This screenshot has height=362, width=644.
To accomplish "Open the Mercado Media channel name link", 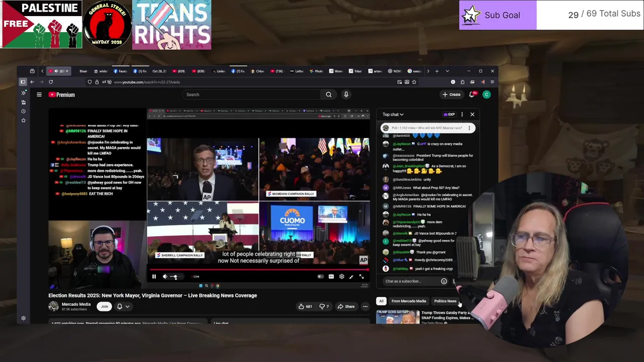I will [76, 304].
